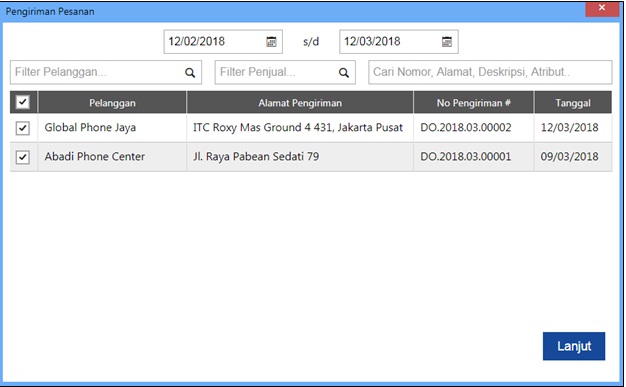626x387 pixels.
Task: Sort by the Alamat Pengiriman column header
Action: pos(300,103)
